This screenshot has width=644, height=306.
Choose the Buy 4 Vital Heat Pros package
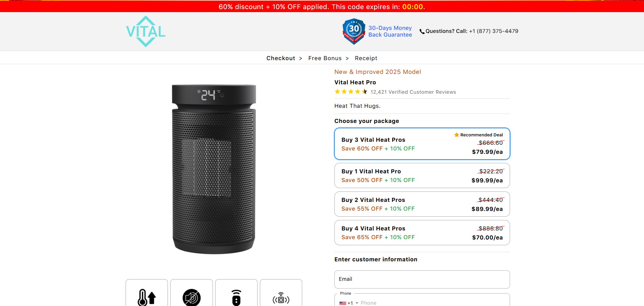coord(422,233)
